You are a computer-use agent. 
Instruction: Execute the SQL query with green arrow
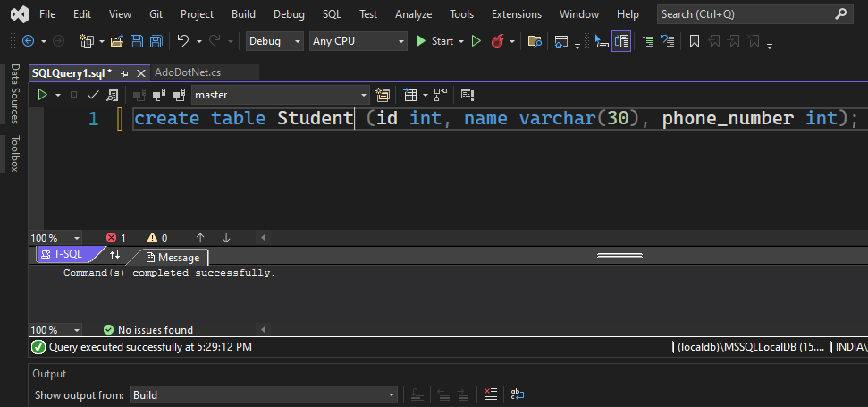coord(41,95)
